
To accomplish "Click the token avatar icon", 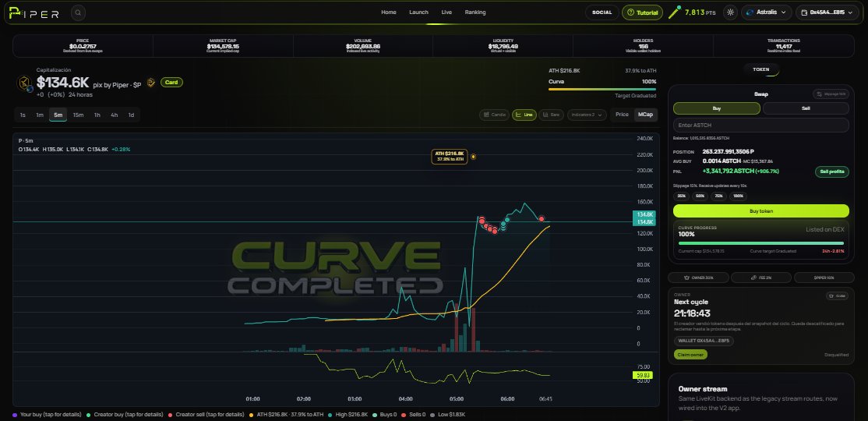I will click(x=25, y=83).
